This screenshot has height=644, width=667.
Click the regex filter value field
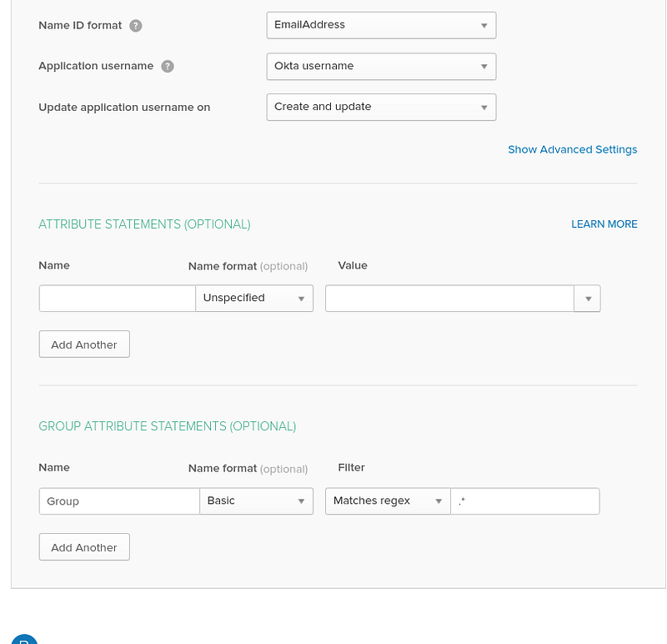[x=525, y=501]
